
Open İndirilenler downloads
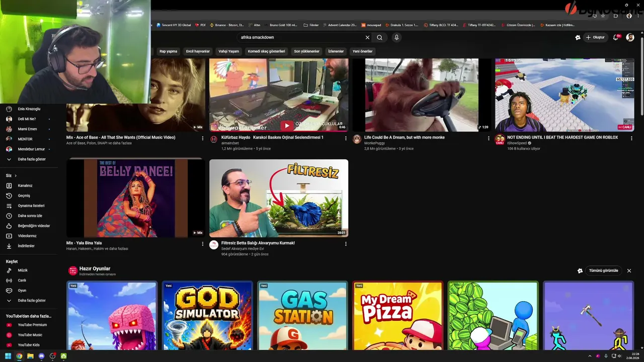28,246
